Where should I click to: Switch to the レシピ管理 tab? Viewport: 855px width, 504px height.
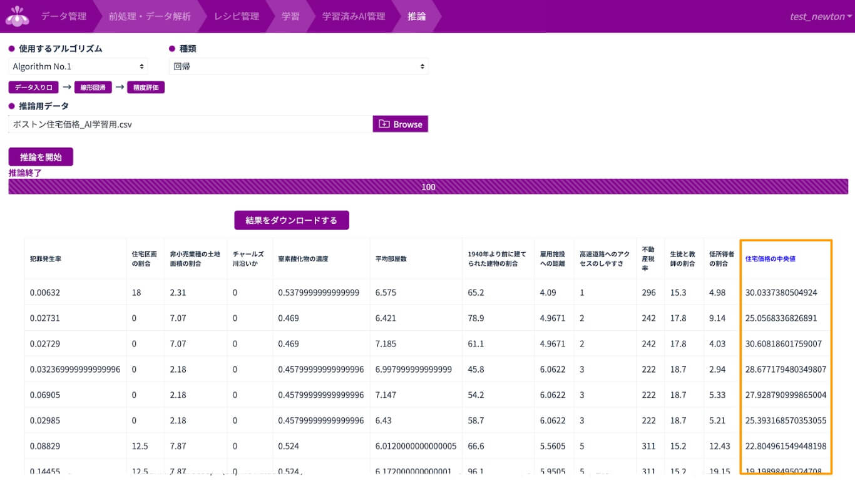point(236,16)
